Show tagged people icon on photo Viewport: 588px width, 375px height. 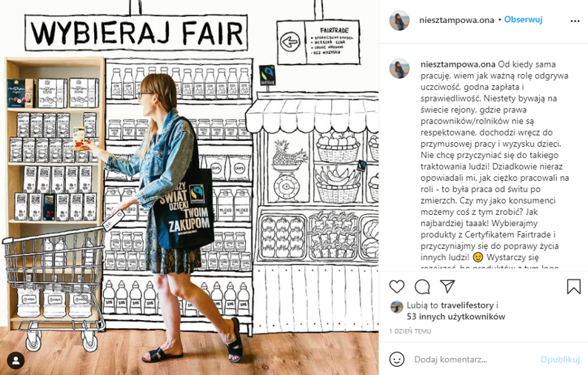pyautogui.click(x=16, y=361)
